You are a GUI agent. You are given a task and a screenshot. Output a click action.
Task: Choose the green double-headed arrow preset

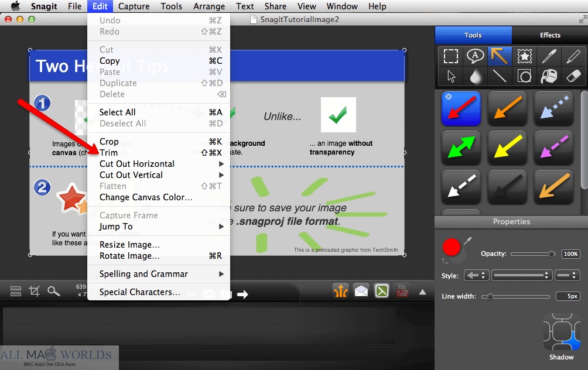pos(461,148)
